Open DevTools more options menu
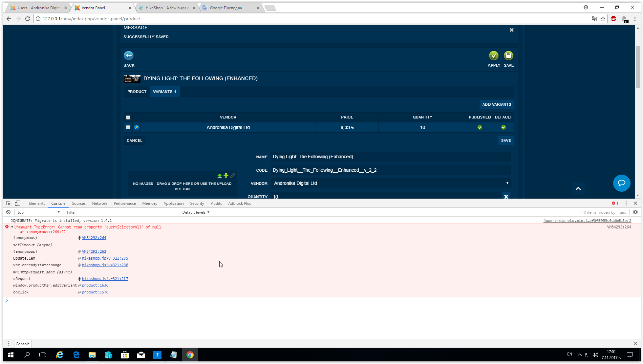Screen dimensions: 643x364 626,203
